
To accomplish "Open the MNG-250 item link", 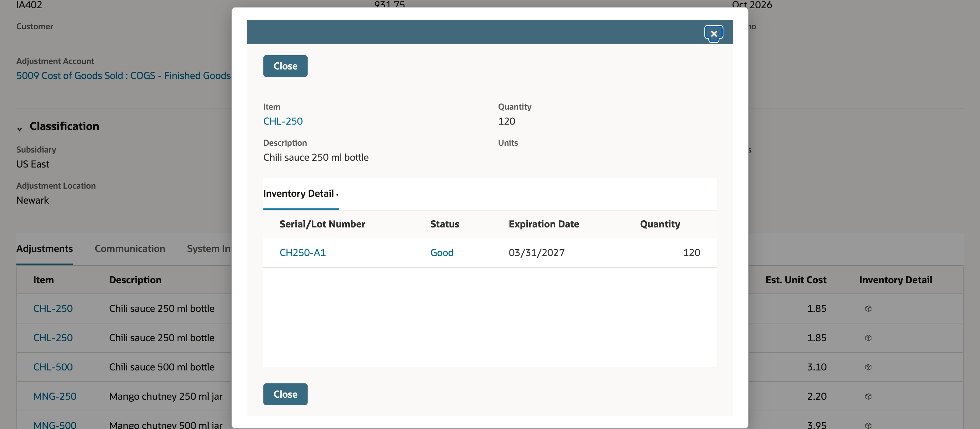I will click(x=55, y=396).
